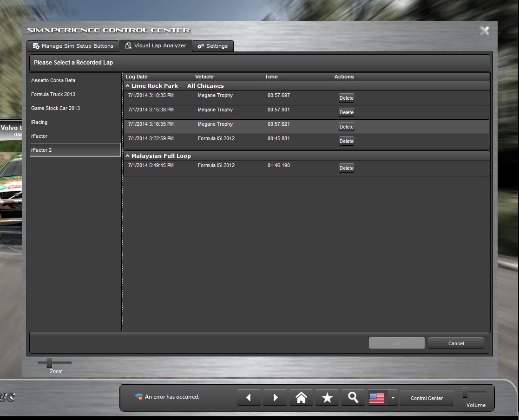Select the lap logged 7/1/2014 3:10:35 PM
519x420 pixels.
coord(307,98)
